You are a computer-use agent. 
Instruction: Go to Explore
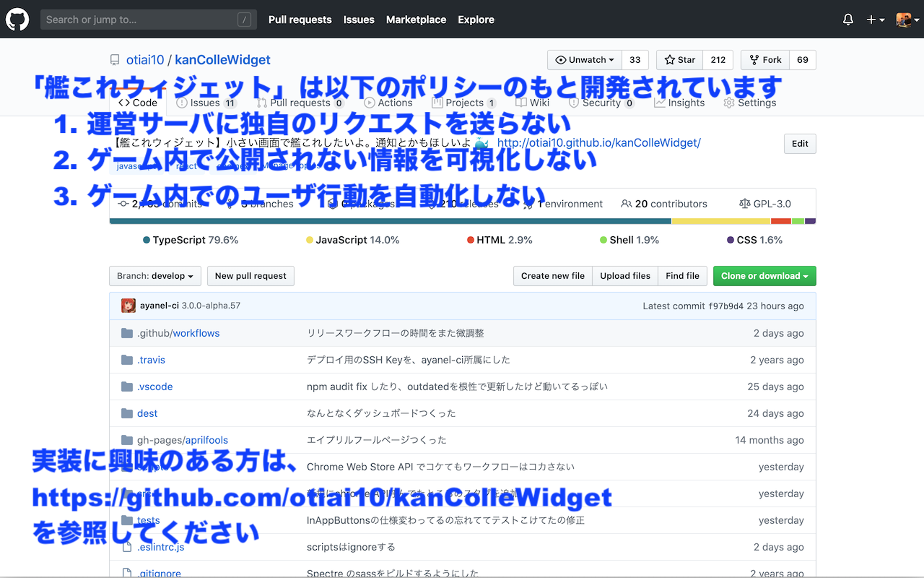[x=476, y=20]
